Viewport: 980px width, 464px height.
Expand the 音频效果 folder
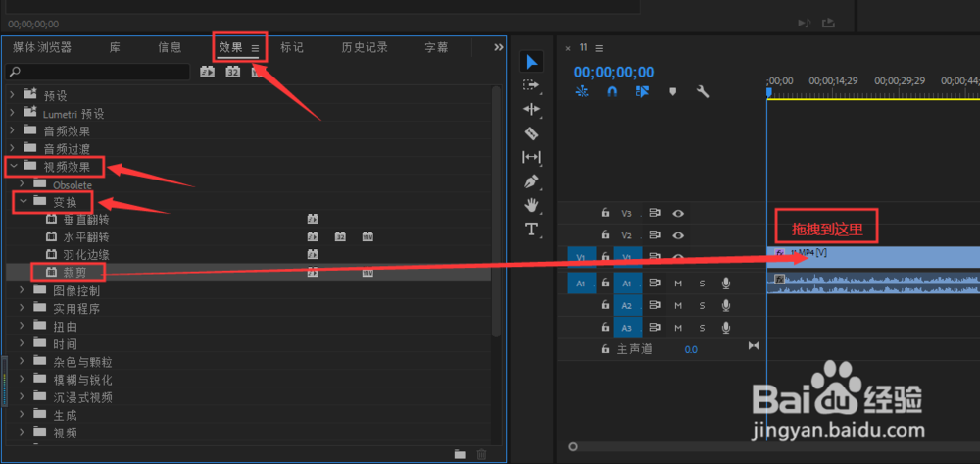tap(12, 130)
